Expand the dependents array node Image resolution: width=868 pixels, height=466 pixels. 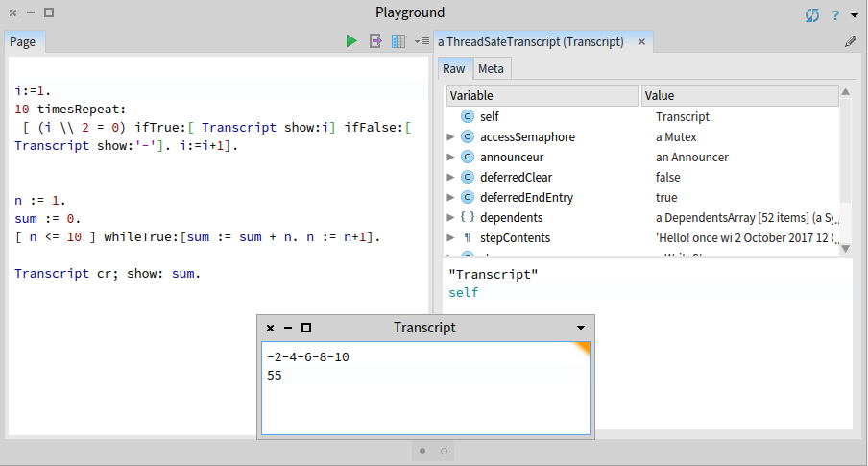[x=451, y=218]
